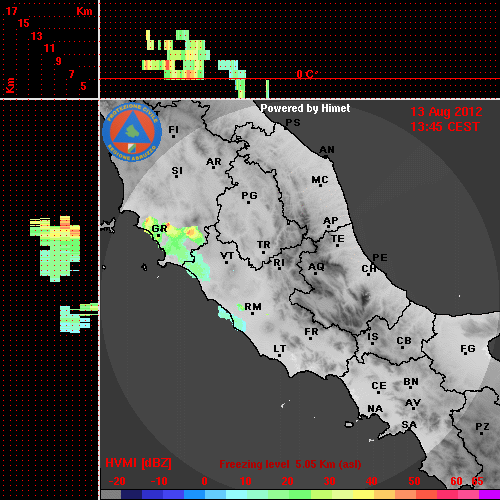Screen dimensions: 500x500
Task: Click city label AR on the map
Action: click(x=214, y=162)
